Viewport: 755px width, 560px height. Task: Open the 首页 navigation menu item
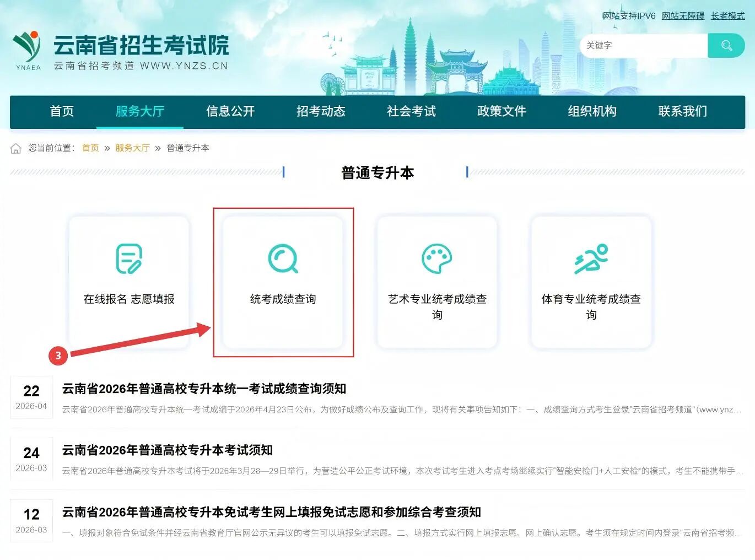tap(62, 111)
